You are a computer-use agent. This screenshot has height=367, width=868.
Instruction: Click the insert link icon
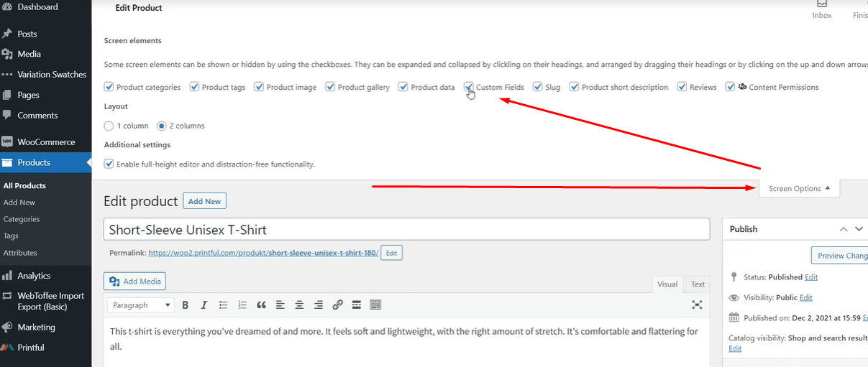pyautogui.click(x=337, y=305)
